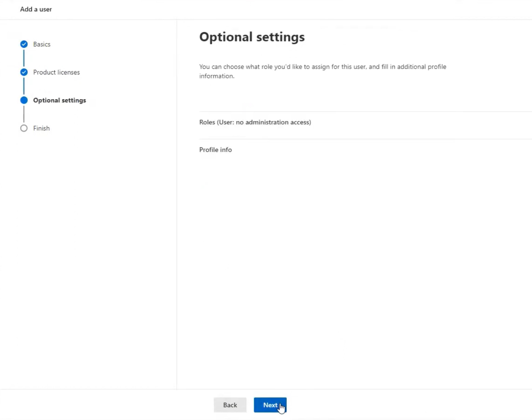Select the Basics step checkmark icon
The height and width of the screenshot is (420, 532).
click(24, 44)
